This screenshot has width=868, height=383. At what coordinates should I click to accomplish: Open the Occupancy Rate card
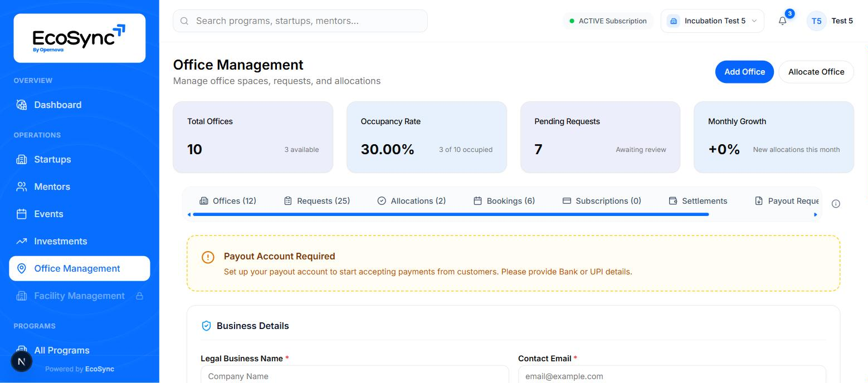pyautogui.click(x=427, y=137)
